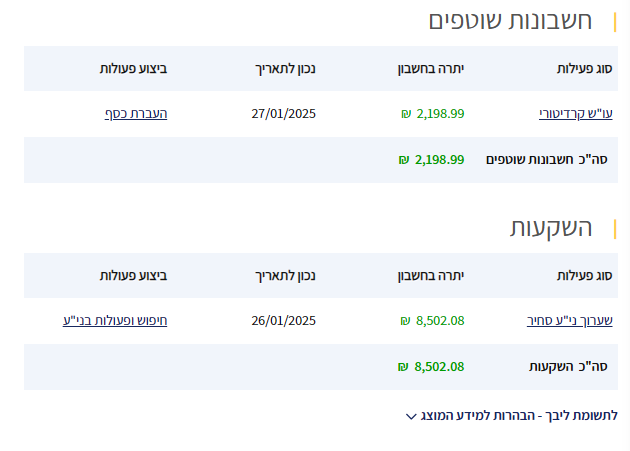This screenshot has width=630, height=451.
Task: Click the סה"כ חשבונות שוטפים total label
Action: (x=547, y=160)
